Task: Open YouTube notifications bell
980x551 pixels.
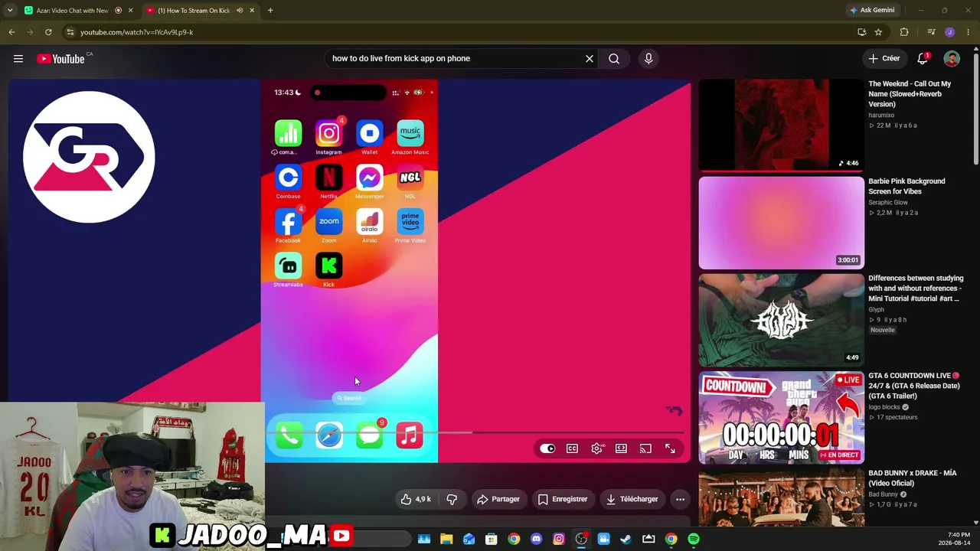Action: 923,59
